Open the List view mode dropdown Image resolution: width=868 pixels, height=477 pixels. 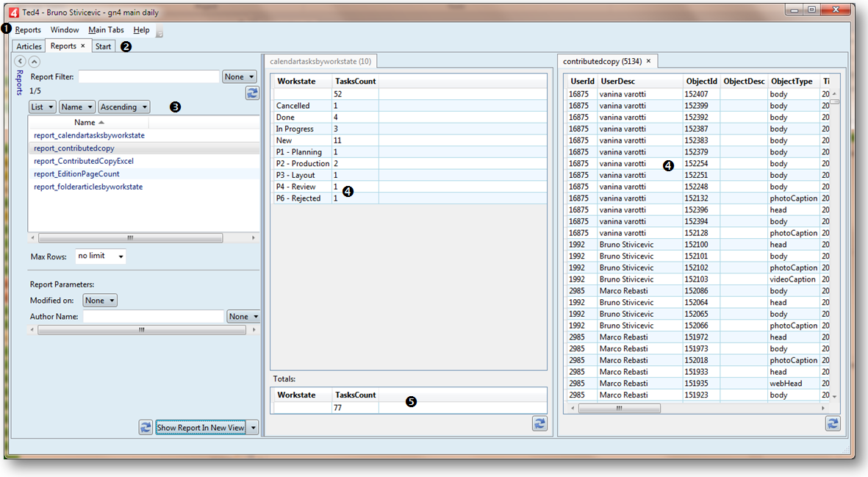point(42,107)
